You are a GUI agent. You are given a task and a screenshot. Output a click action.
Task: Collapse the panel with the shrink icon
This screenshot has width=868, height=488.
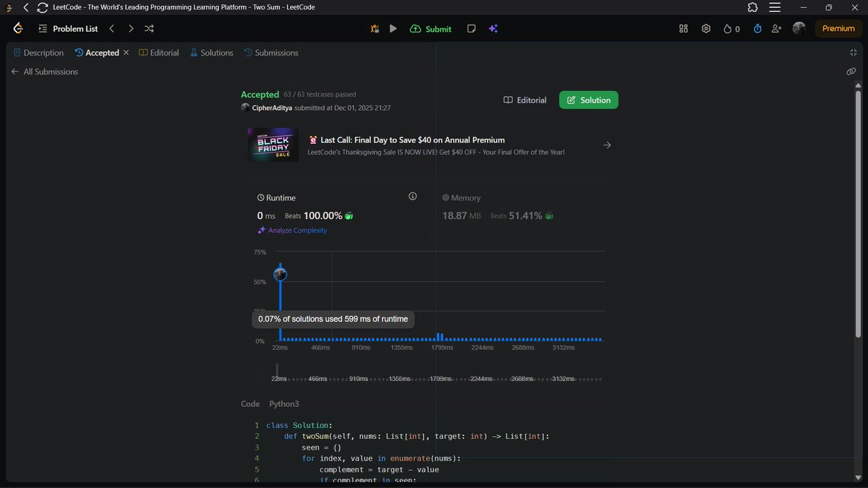coord(853,52)
